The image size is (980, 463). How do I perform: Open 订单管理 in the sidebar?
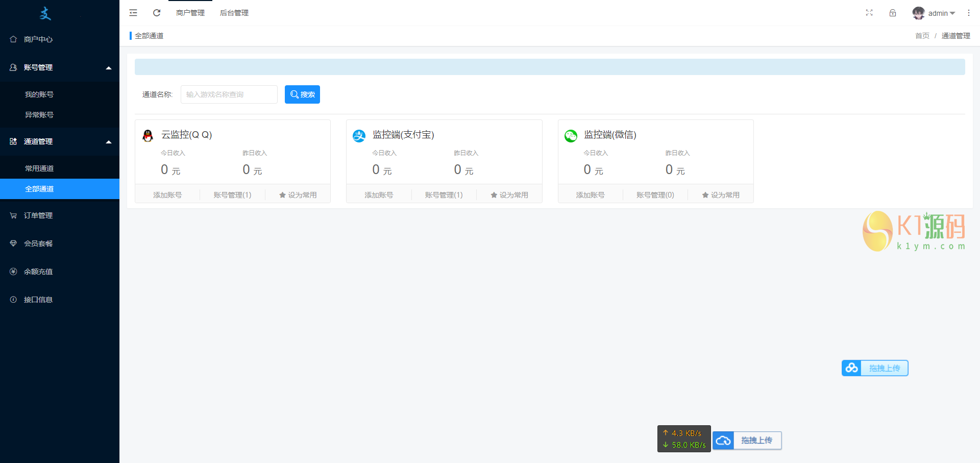(60, 215)
